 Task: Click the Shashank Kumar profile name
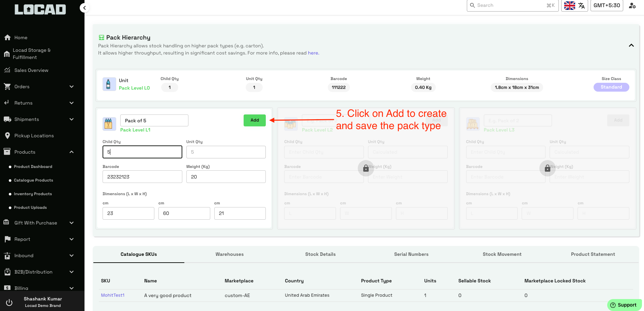tap(43, 299)
